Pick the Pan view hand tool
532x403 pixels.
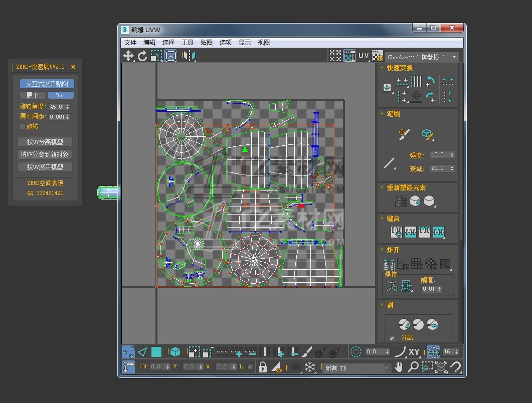[399, 367]
